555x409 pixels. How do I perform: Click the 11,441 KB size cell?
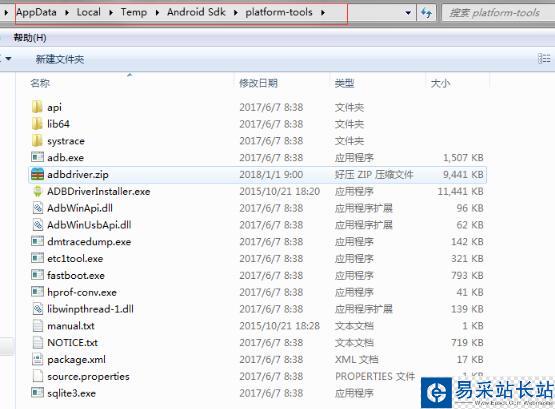tap(460, 191)
